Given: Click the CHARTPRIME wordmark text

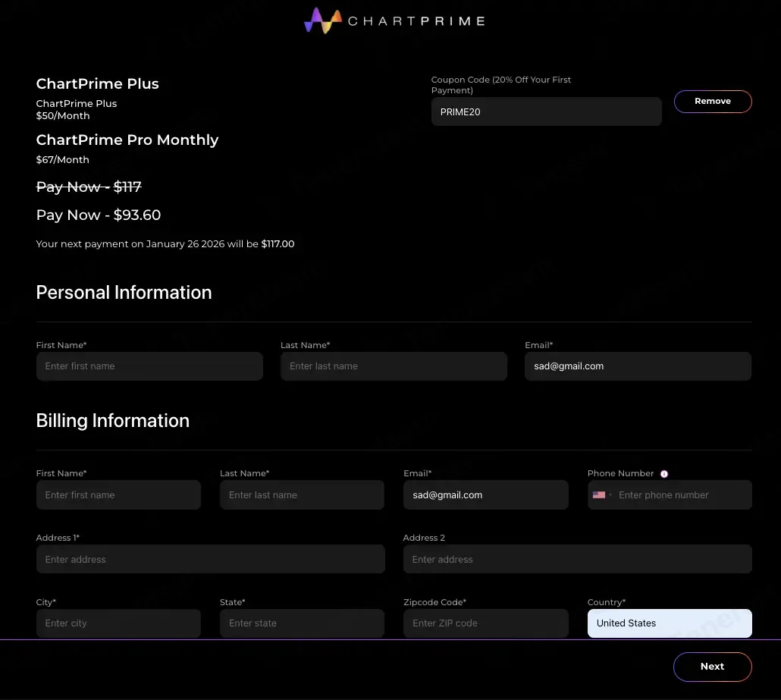Looking at the screenshot, I should (416, 21).
